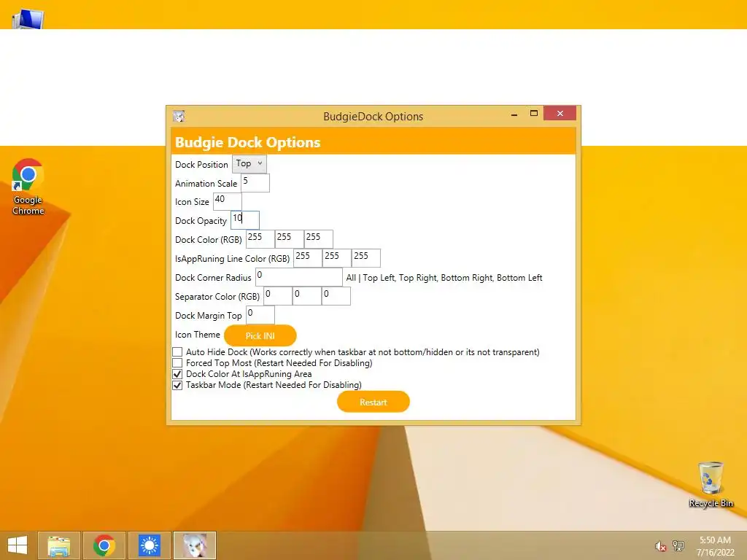The height and width of the screenshot is (560, 747).
Task: Click the IsAppRuning Line Color blue field
Action: pyautogui.click(x=366, y=258)
